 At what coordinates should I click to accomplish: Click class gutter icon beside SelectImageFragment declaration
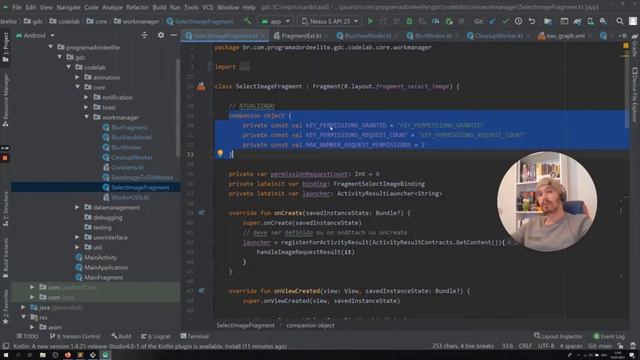pyautogui.click(x=201, y=86)
